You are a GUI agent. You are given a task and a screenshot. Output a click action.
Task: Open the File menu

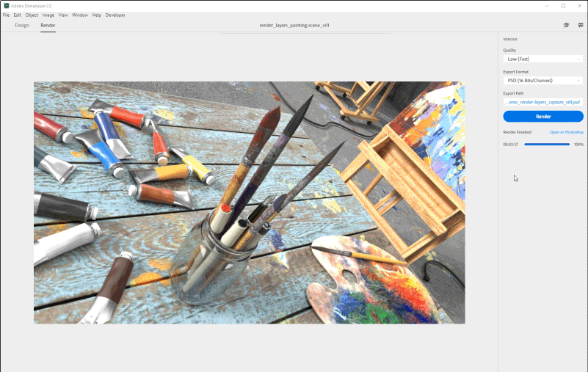6,15
